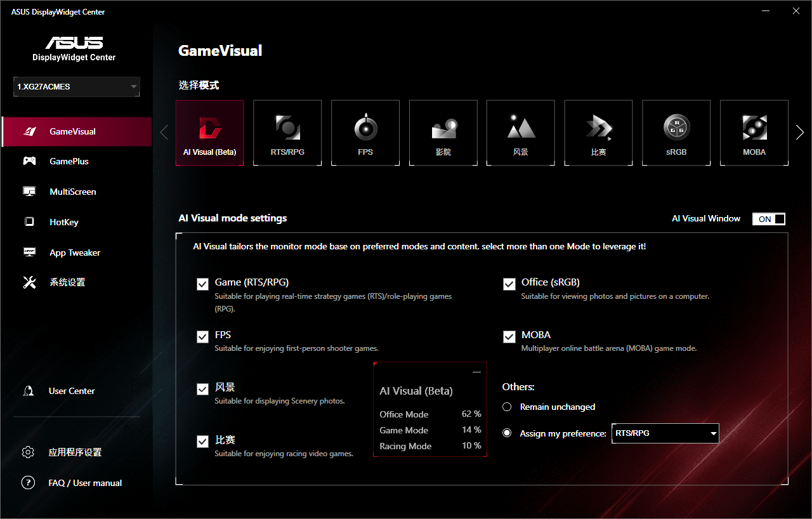
Task: Click the Racing Mode 10 % readout
Action: (430, 446)
